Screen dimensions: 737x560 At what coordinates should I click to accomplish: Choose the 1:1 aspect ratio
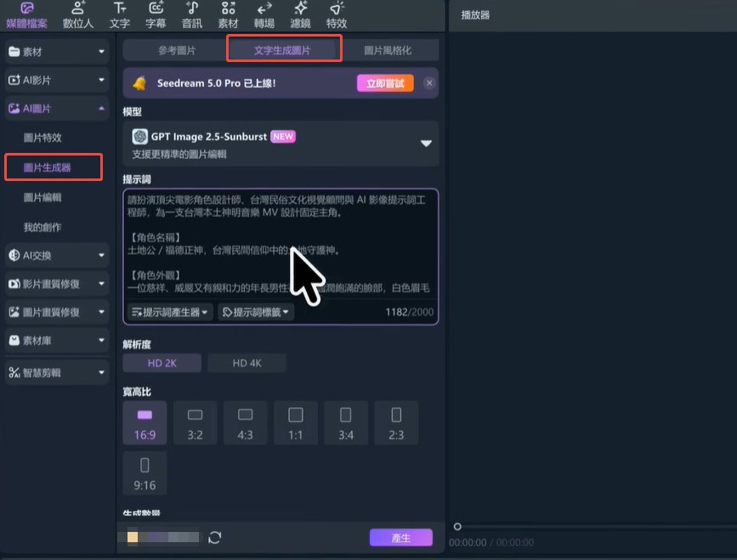coord(296,423)
